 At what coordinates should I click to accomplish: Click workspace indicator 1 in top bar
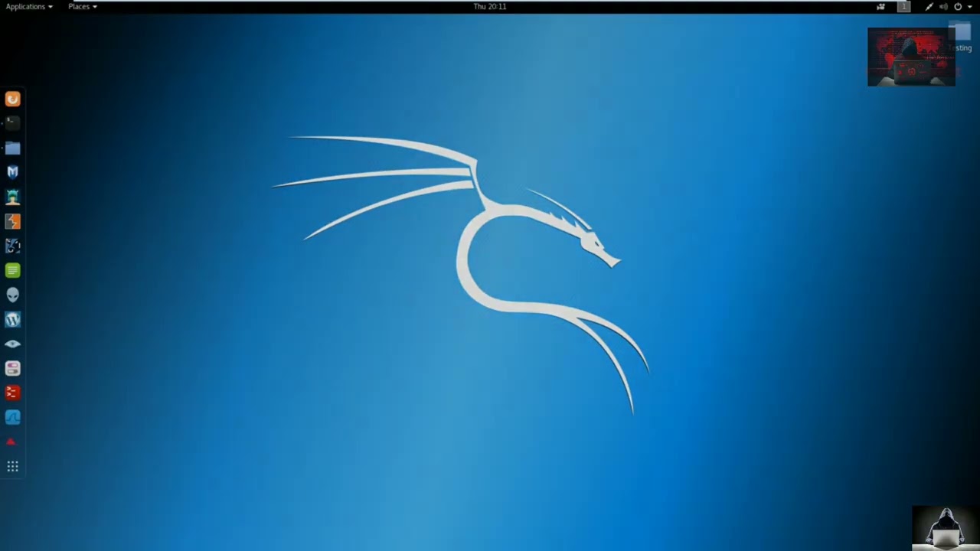click(903, 6)
